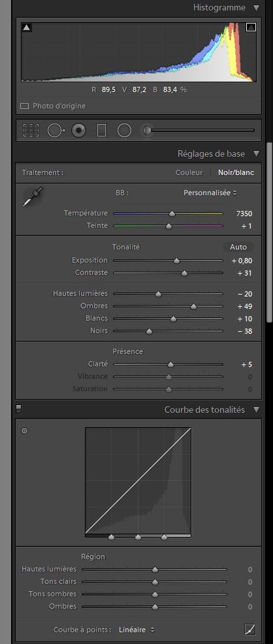Select the Graduated filter tool

tap(101, 131)
